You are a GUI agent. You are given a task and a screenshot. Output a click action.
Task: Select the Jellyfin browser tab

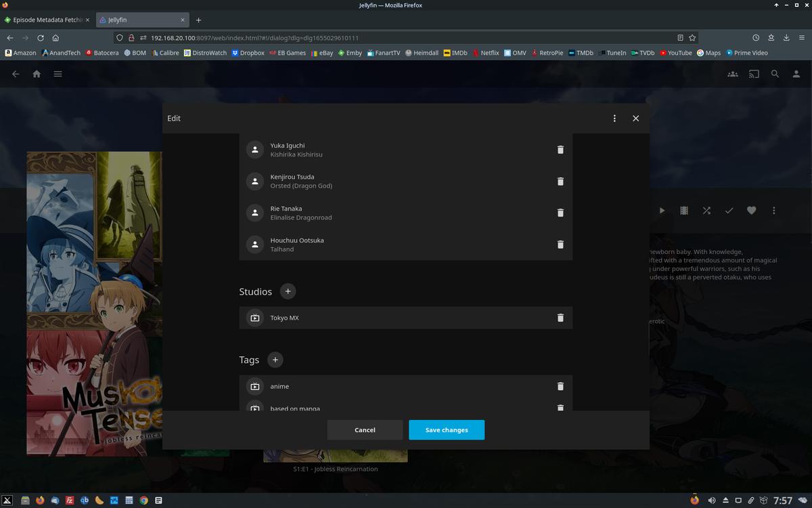(142, 20)
